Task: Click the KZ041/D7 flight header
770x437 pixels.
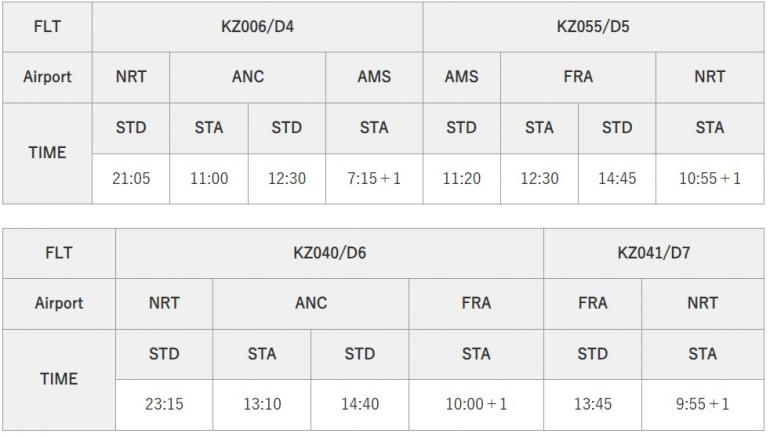Action: 654,253
